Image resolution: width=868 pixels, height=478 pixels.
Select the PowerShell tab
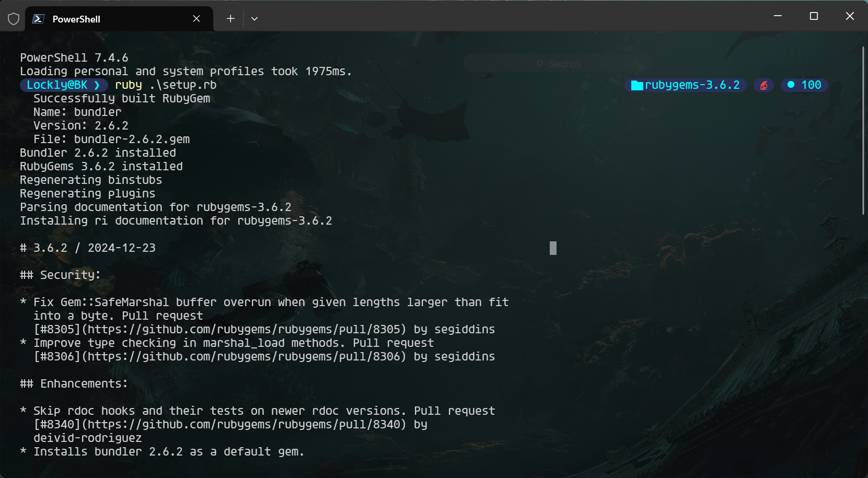(x=119, y=19)
